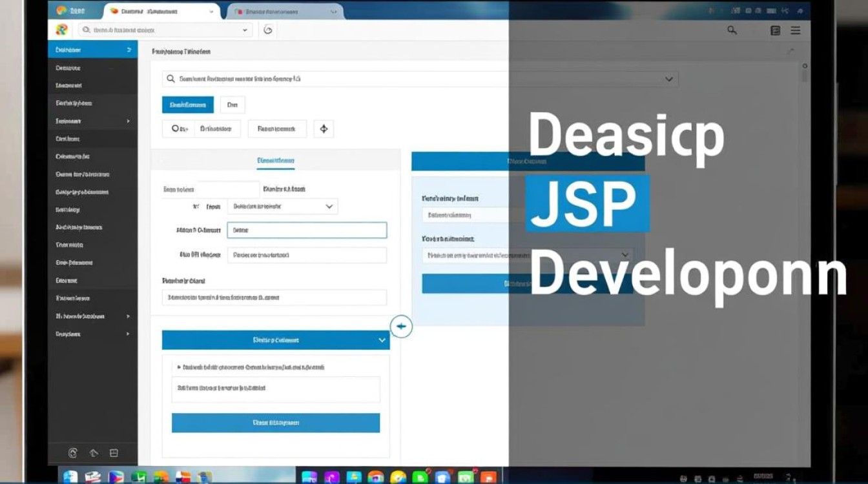Click the blue submit button in the collapsible section
The image size is (868, 484).
[276, 423]
